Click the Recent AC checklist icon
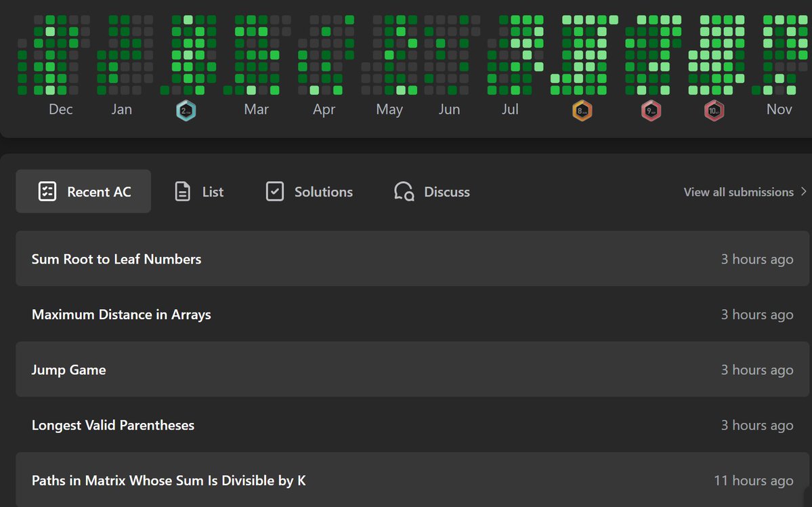The image size is (812, 507). pyautogui.click(x=47, y=191)
